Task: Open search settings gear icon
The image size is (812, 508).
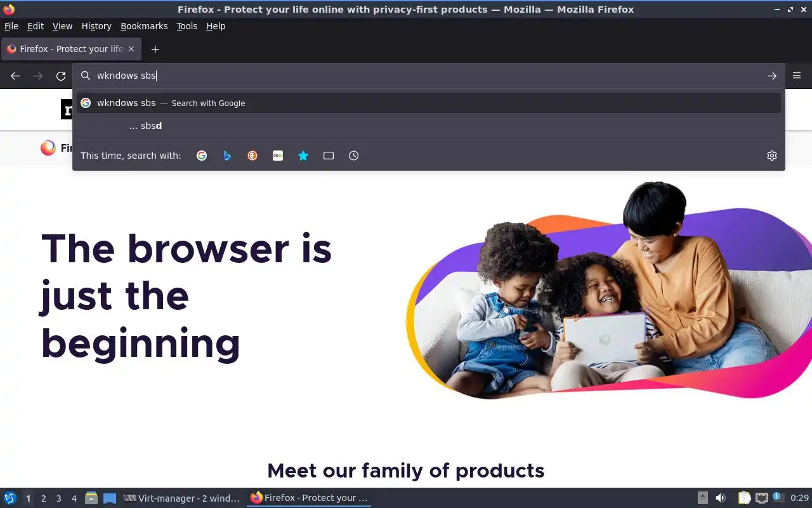Action: (772, 156)
